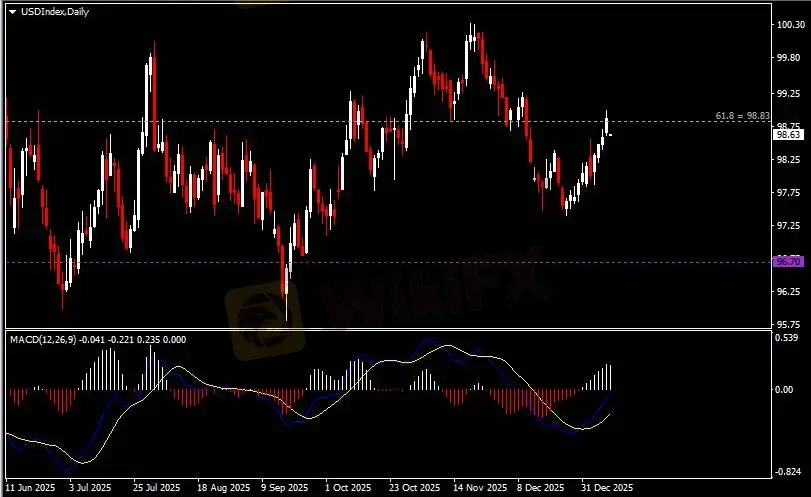Screen dimensions: 811x497
Task: Click the 9 Sep 2025 date label
Action: [284, 488]
